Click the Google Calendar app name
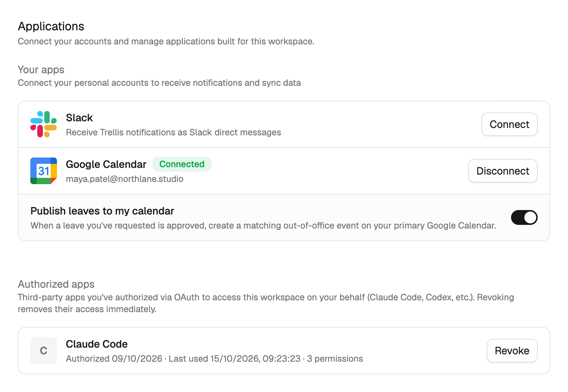The height and width of the screenshot is (392, 568). 106,164
